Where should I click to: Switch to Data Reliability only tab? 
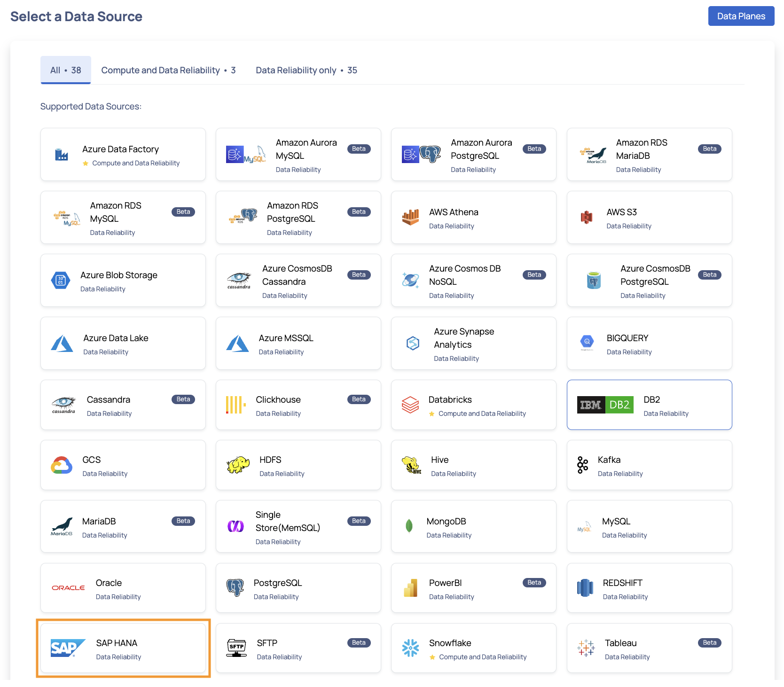coord(306,70)
